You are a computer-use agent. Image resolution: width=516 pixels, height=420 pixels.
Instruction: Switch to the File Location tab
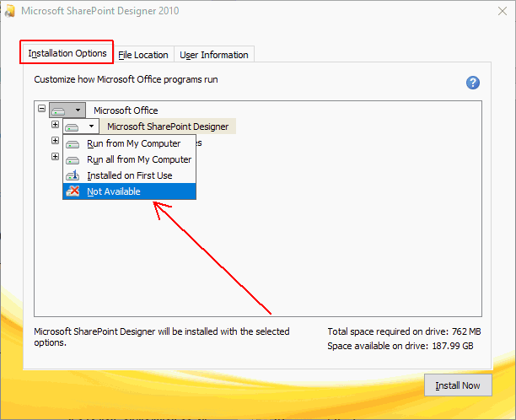[143, 55]
